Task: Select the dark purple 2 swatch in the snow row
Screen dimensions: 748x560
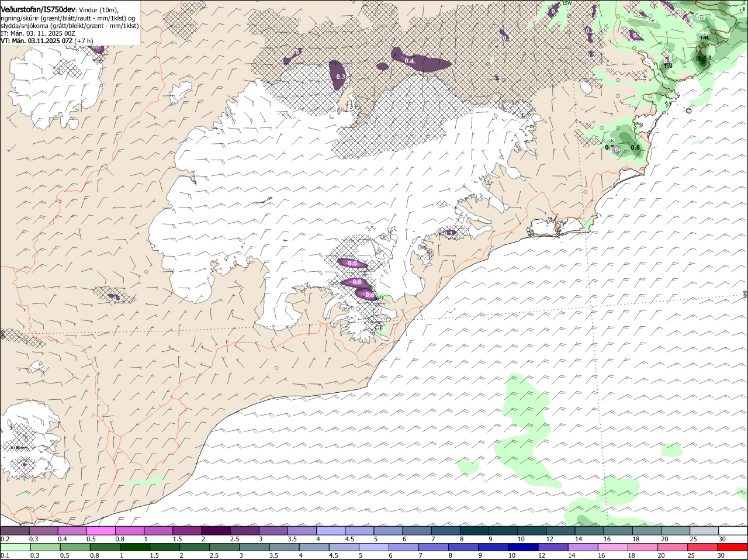Action: [216, 531]
